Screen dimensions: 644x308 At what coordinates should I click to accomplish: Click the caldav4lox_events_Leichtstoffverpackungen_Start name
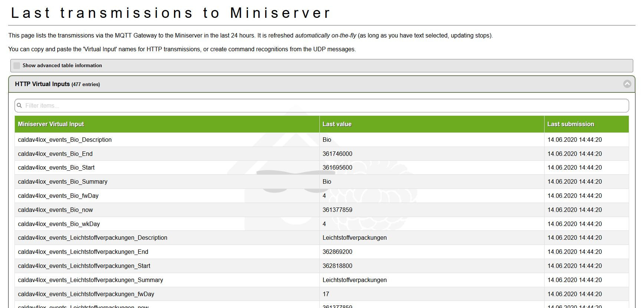pyautogui.click(x=84, y=266)
